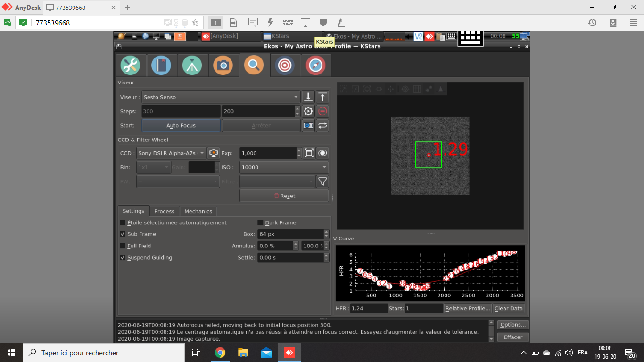Open AnyDesk whiteboard pen icon
The height and width of the screenshot is (362, 644).
point(340,23)
